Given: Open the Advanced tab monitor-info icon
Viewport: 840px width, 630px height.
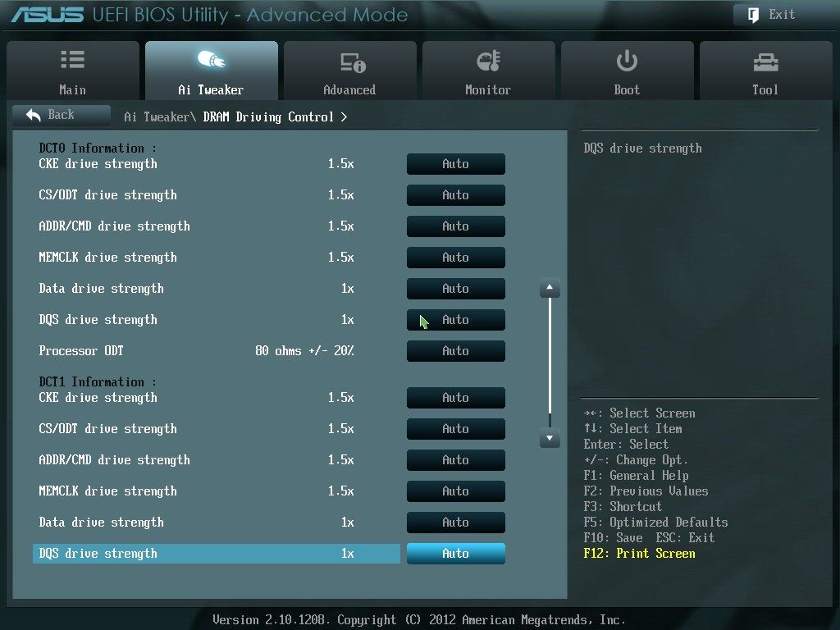Looking at the screenshot, I should tap(353, 62).
